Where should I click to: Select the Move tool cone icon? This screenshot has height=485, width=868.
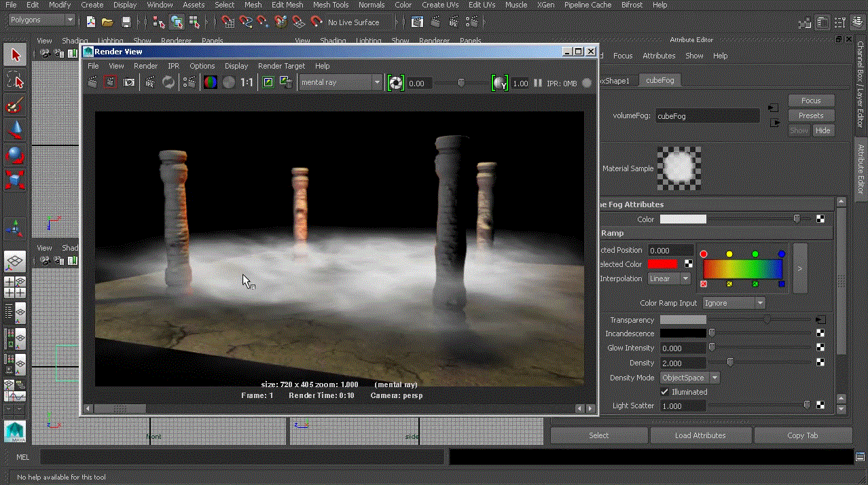click(15, 130)
